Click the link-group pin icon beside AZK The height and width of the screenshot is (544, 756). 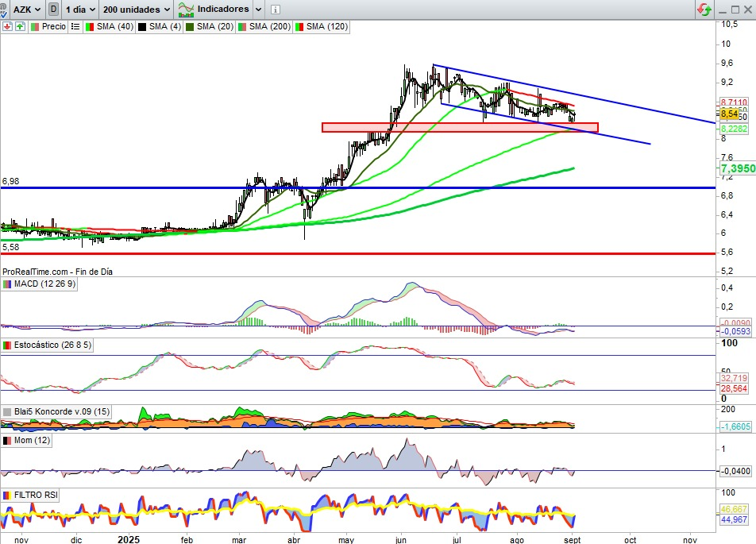click(x=3, y=10)
